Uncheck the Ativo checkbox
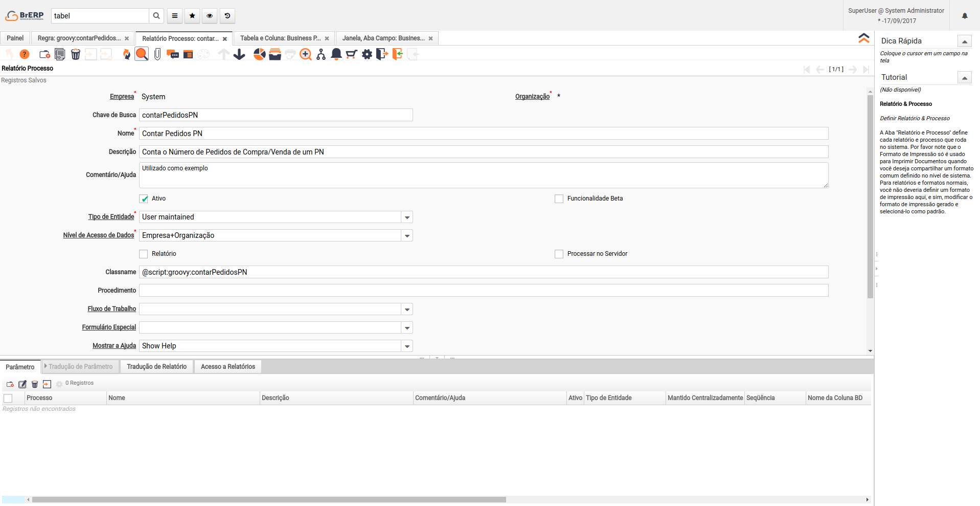The width and height of the screenshot is (980, 506). coord(144,199)
